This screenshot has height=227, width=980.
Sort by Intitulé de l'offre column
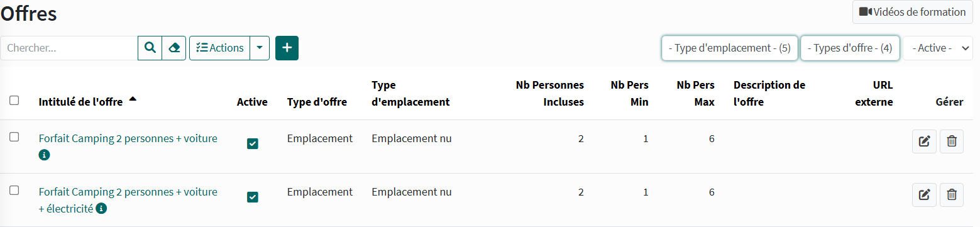[80, 102]
